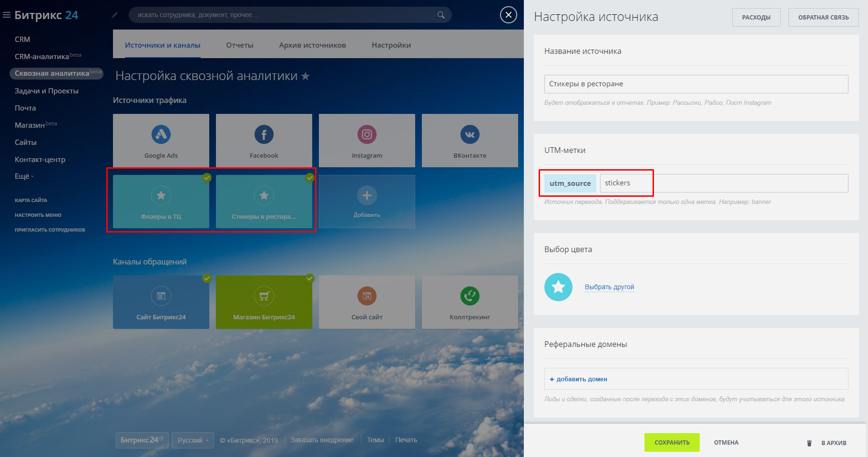Click the Настроить меню link
The width and height of the screenshot is (868, 457).
point(38,215)
